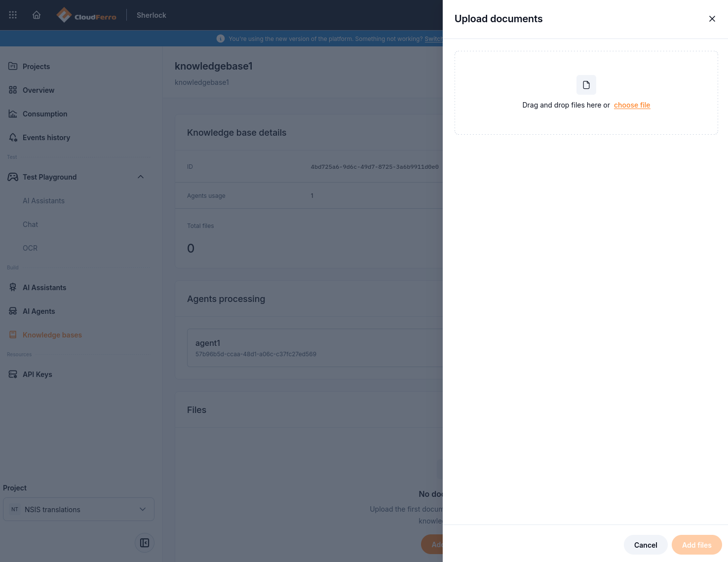The width and height of the screenshot is (728, 562).
Task: Go to home via house icon
Action: 37,15
